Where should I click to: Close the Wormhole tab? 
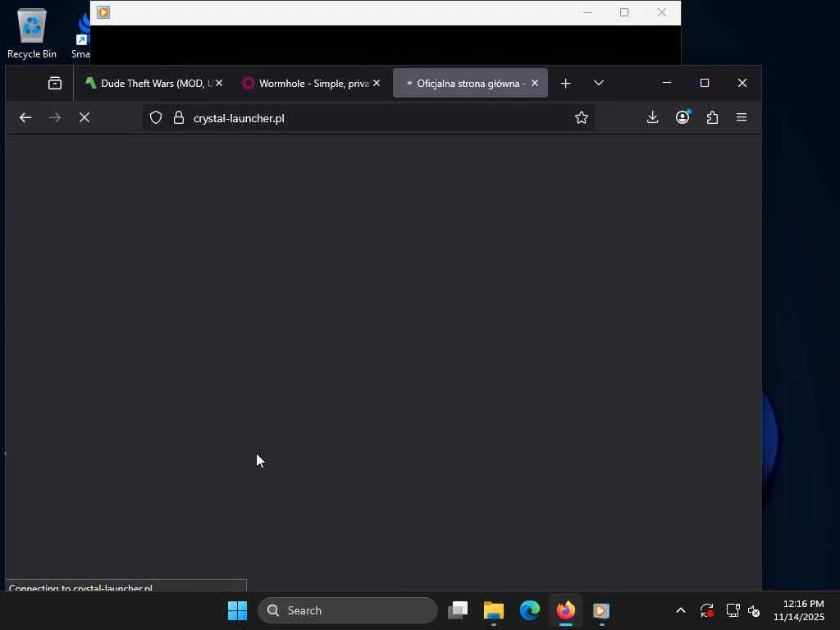[x=377, y=83]
